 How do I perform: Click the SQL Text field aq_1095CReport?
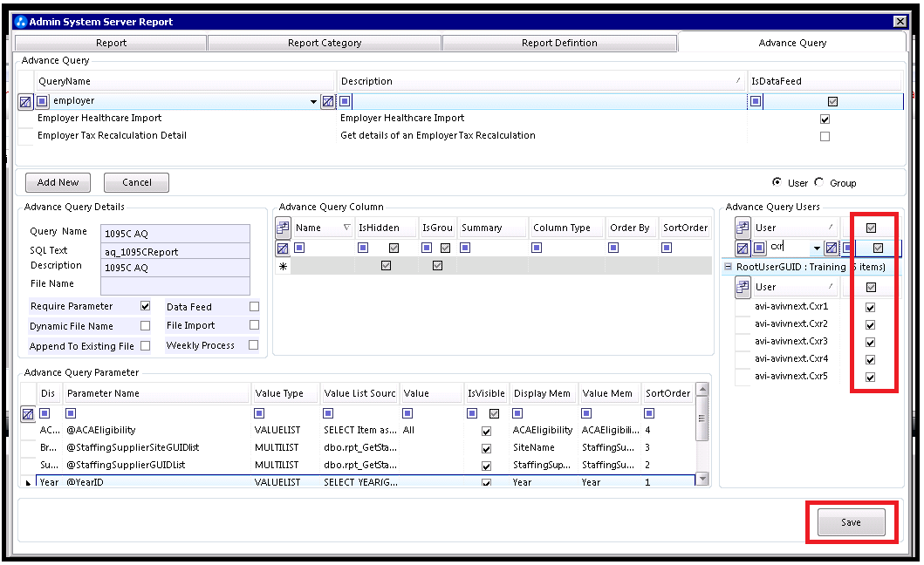(175, 252)
